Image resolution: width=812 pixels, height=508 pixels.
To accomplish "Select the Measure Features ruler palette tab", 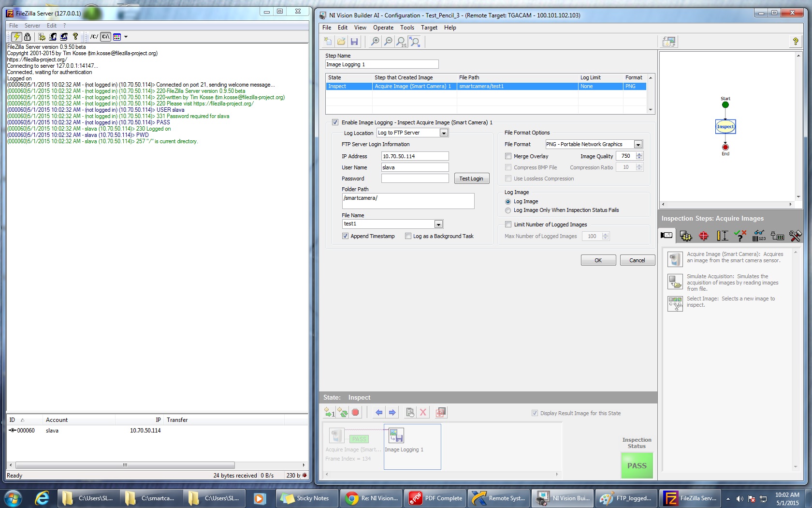I will point(722,236).
